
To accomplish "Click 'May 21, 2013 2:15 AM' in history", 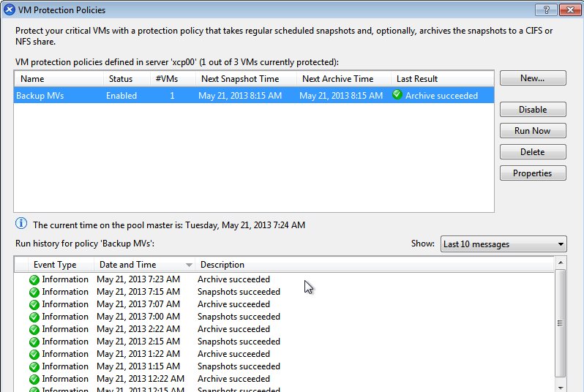I will [x=138, y=342].
